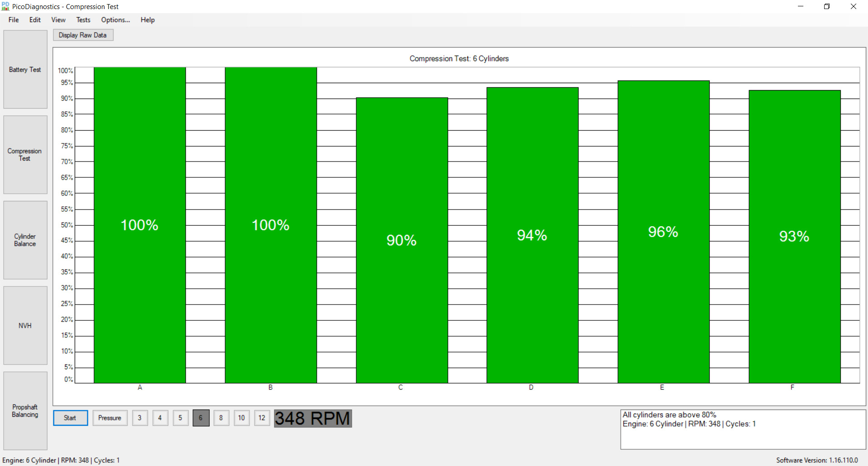Set cylinder count to 8

coord(221,418)
